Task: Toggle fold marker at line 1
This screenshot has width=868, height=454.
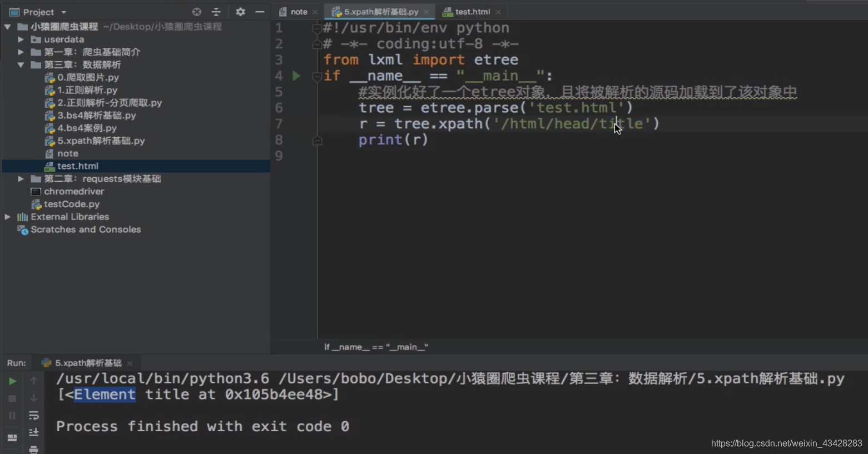Action: (x=317, y=28)
